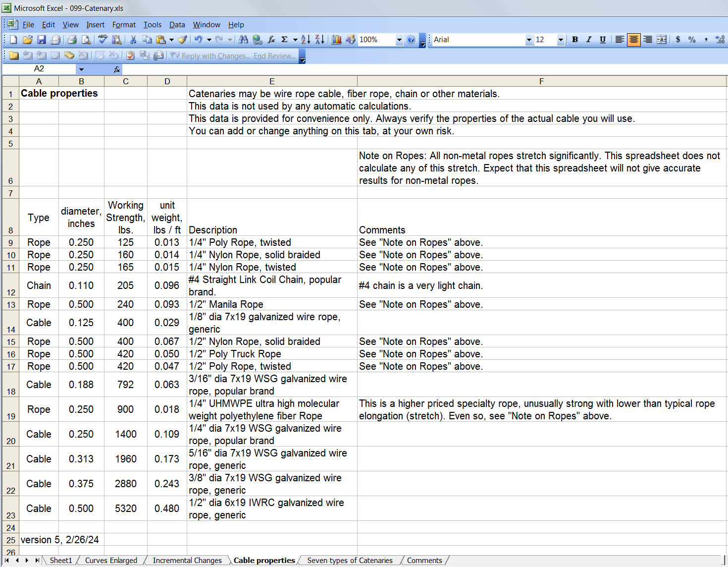The height and width of the screenshot is (567, 728).
Task: Apply the currency style dollar button
Action: [x=678, y=40]
